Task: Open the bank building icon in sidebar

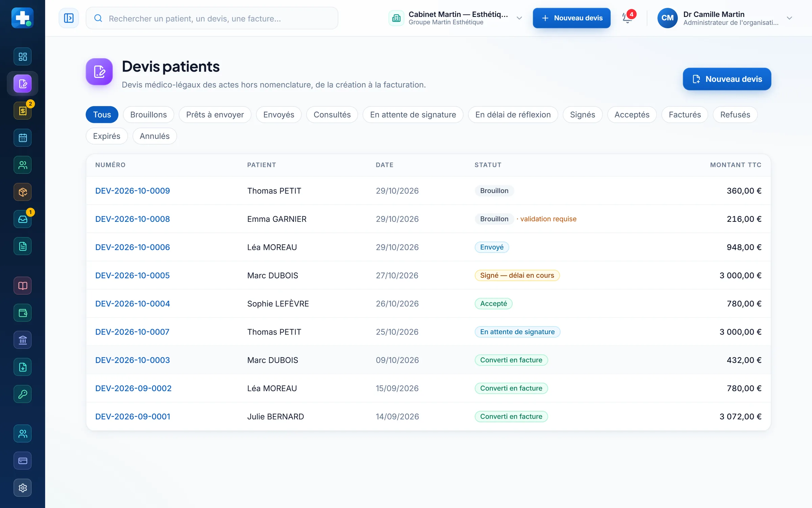Action: tap(23, 340)
